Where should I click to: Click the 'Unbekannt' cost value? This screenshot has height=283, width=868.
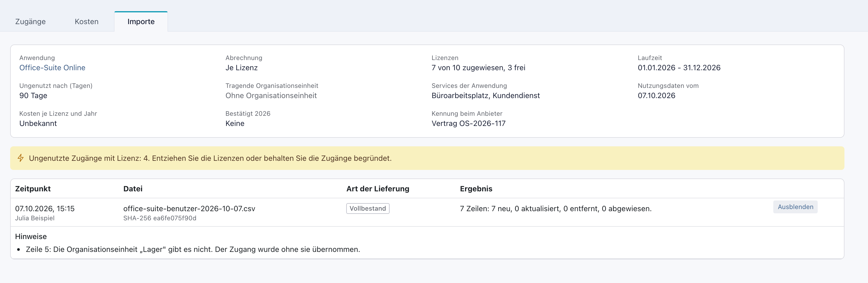tap(38, 124)
